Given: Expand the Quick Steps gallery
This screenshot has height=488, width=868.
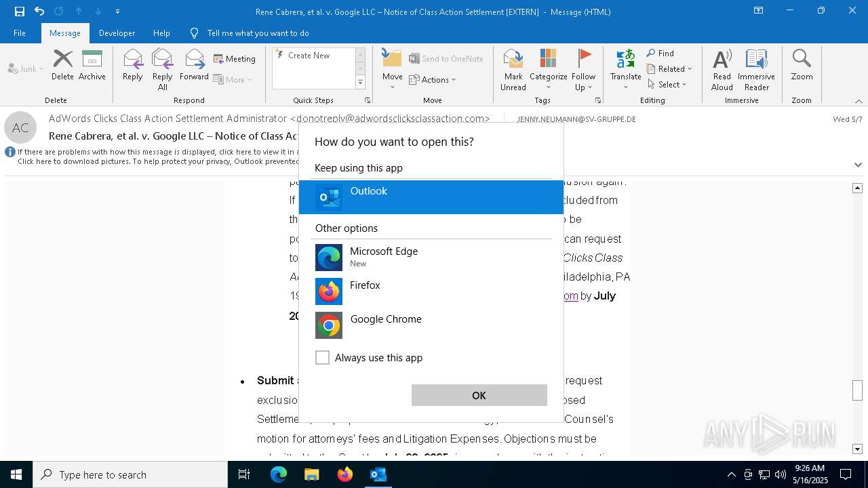Looking at the screenshot, I should click(360, 83).
